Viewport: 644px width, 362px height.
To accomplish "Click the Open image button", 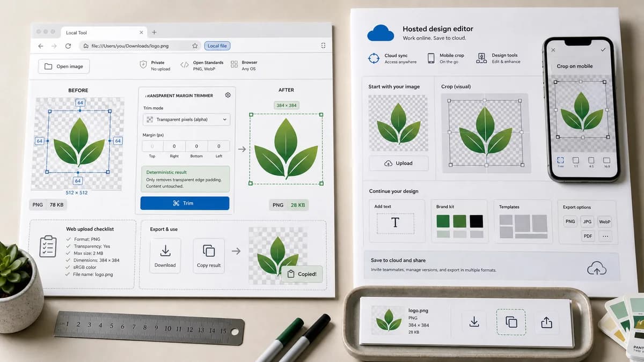I will [64, 67].
